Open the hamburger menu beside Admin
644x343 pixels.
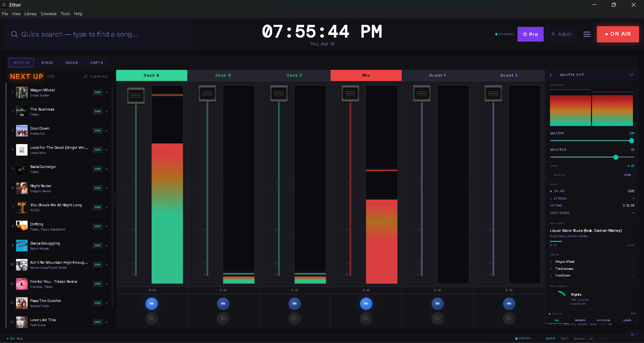tap(587, 34)
